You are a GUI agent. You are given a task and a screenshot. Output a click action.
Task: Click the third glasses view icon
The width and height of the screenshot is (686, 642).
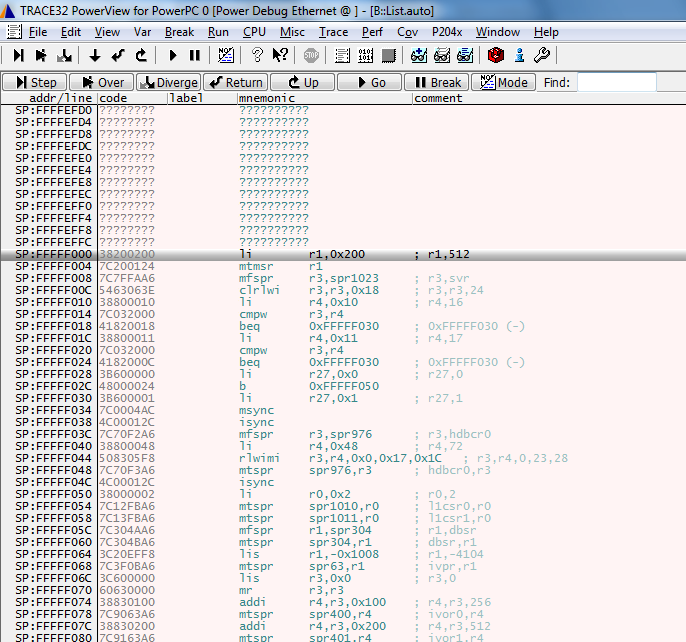[x=465, y=56]
